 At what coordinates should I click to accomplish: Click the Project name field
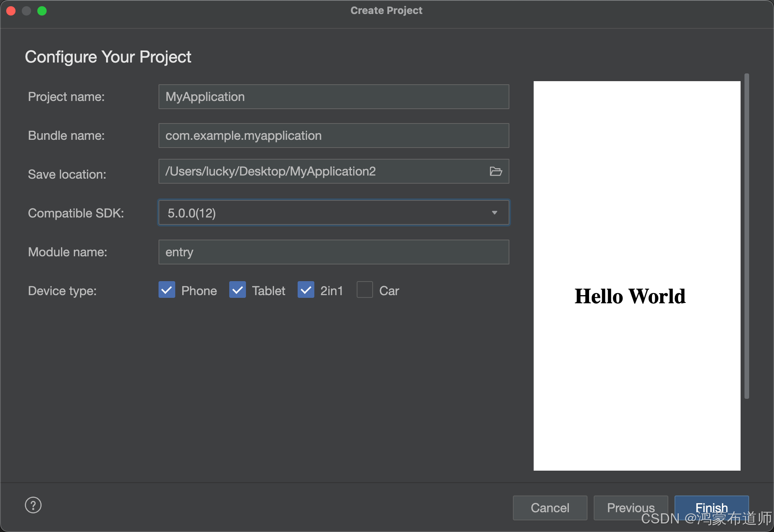coord(333,97)
